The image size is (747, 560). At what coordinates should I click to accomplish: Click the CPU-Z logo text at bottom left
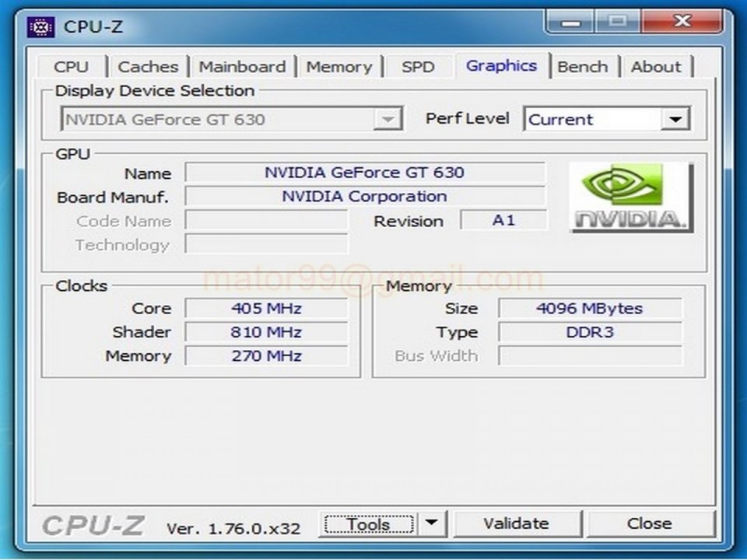(93, 527)
